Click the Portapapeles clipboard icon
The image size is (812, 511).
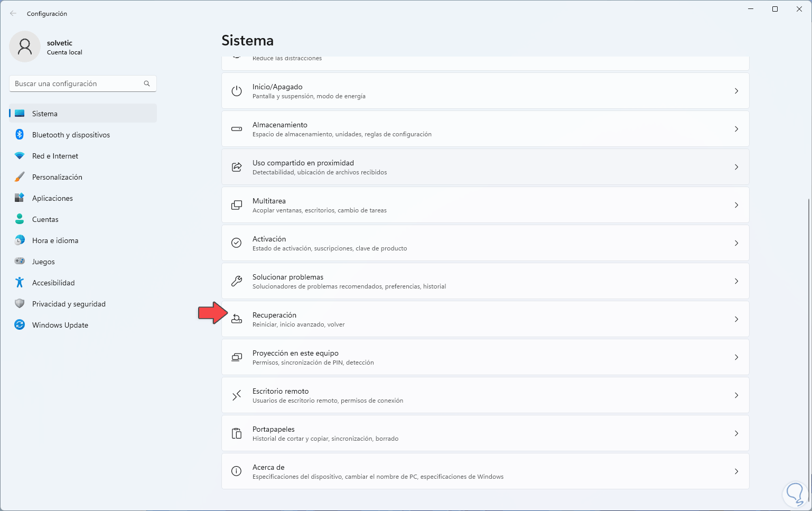tap(237, 433)
